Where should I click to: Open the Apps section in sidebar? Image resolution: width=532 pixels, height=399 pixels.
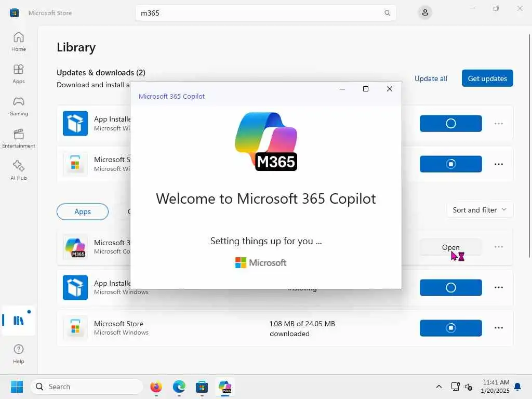[19, 74]
